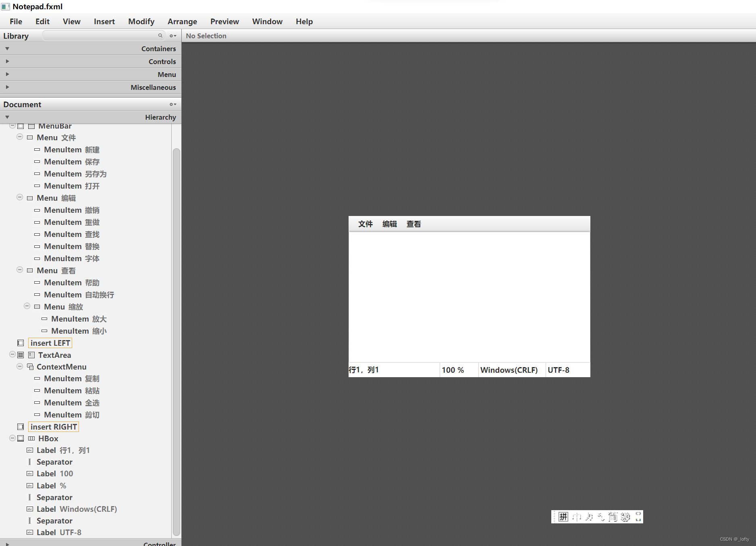
Task: Click the Label UTF-8 node icon
Action: (30, 532)
